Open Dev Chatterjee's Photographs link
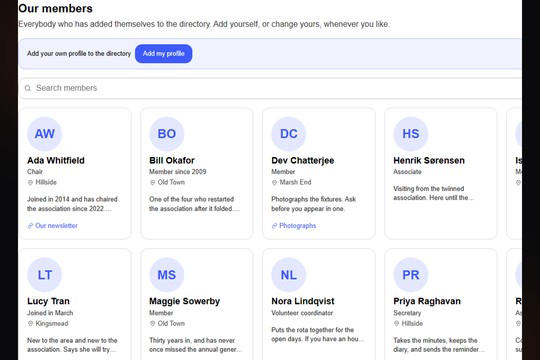 (x=298, y=226)
